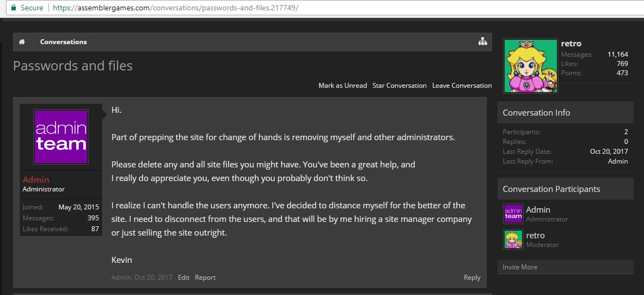This screenshot has width=644, height=295.
Task: Open retro's Princess Peach profile avatar
Action: pyautogui.click(x=531, y=66)
